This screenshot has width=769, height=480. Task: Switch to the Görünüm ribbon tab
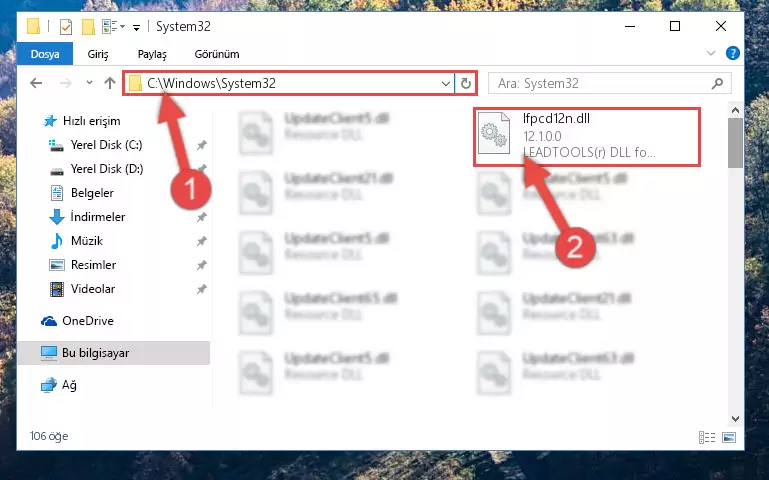tap(217, 54)
